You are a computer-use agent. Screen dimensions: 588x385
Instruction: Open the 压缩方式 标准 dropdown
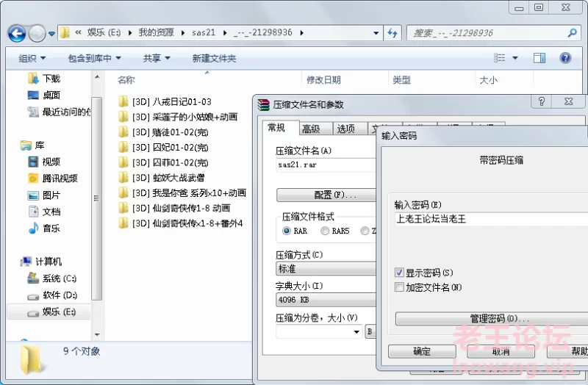[x=326, y=269]
